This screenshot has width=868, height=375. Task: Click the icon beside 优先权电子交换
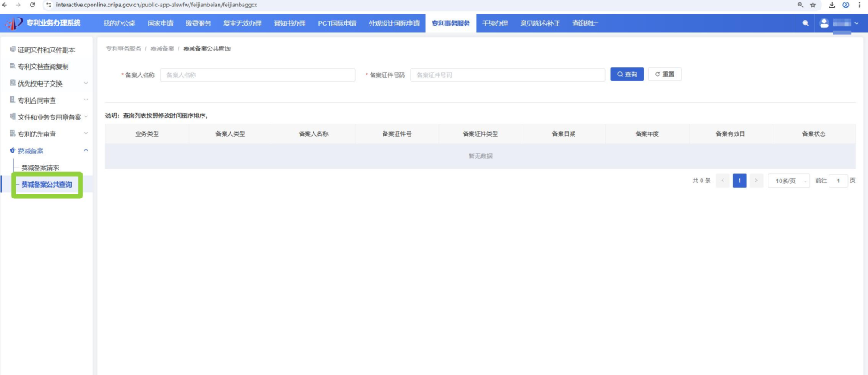click(x=12, y=83)
